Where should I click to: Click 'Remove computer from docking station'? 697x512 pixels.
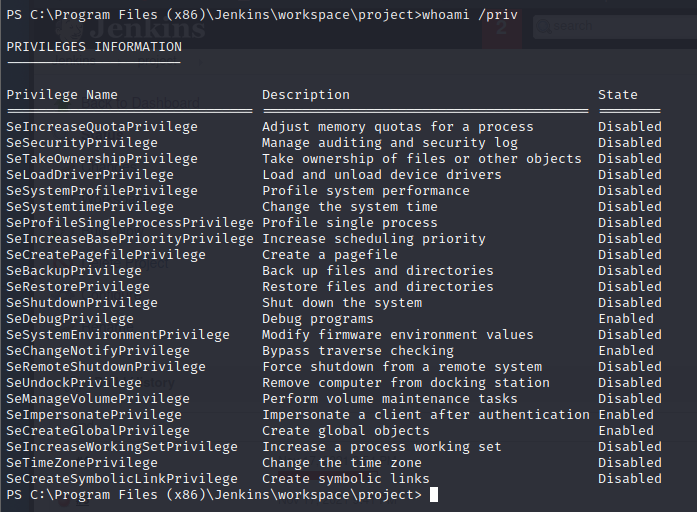click(x=406, y=383)
